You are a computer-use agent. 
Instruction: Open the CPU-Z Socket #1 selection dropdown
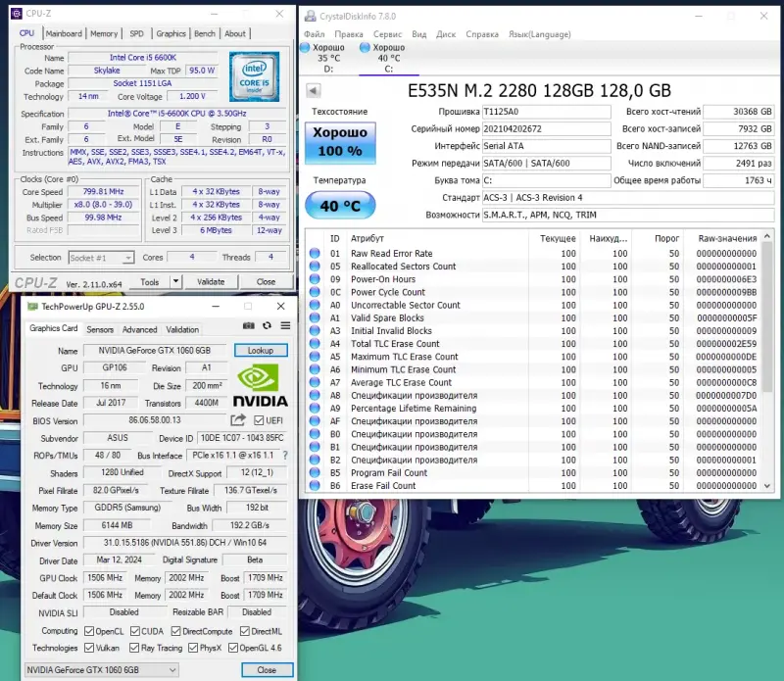coord(101,258)
